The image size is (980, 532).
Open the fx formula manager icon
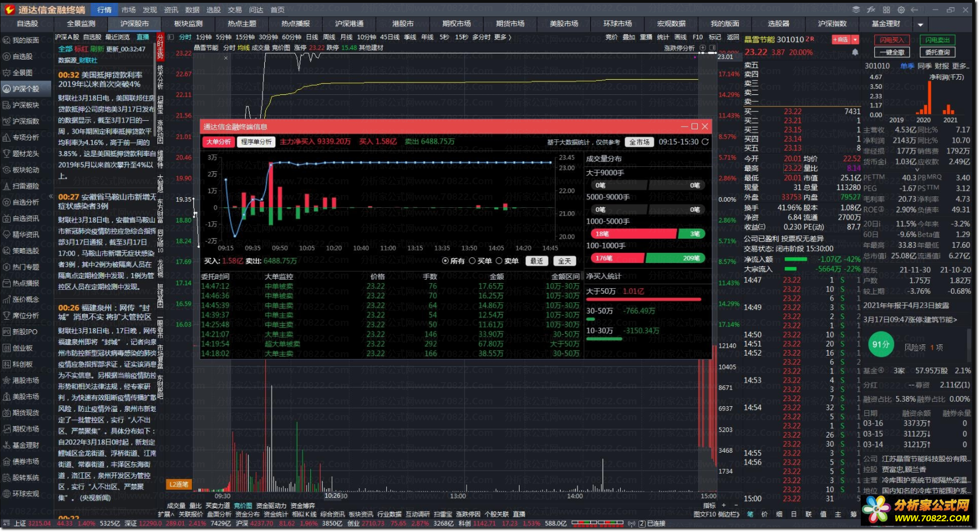click(x=871, y=10)
